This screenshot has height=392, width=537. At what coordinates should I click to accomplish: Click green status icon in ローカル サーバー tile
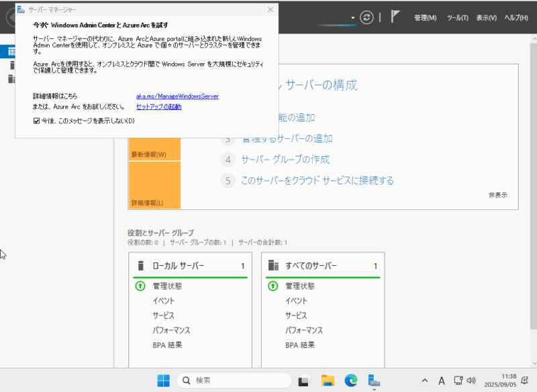pos(140,286)
